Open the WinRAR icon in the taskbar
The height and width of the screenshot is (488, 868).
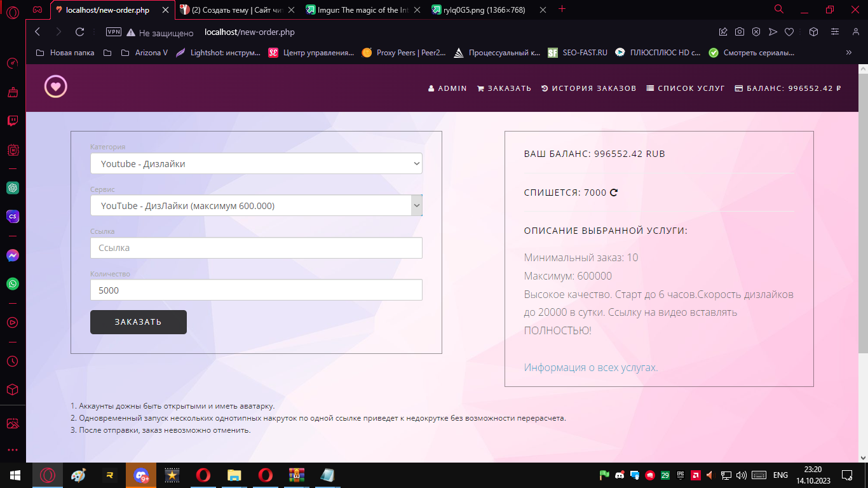pyautogui.click(x=297, y=475)
